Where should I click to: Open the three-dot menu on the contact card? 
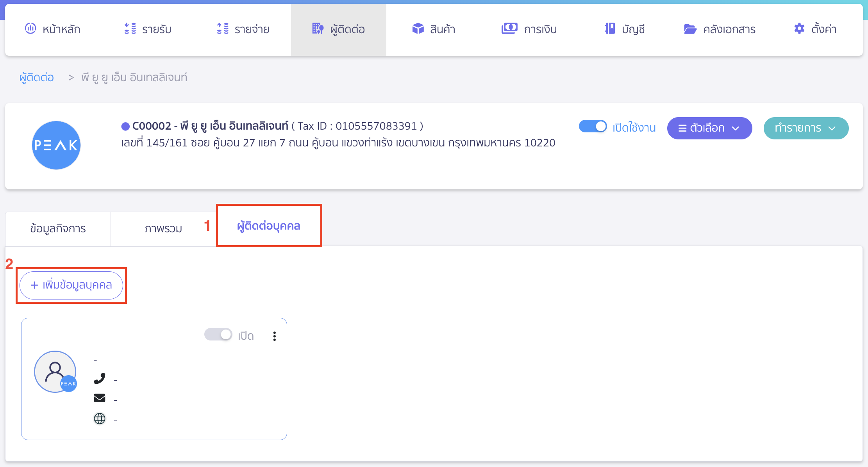click(275, 336)
